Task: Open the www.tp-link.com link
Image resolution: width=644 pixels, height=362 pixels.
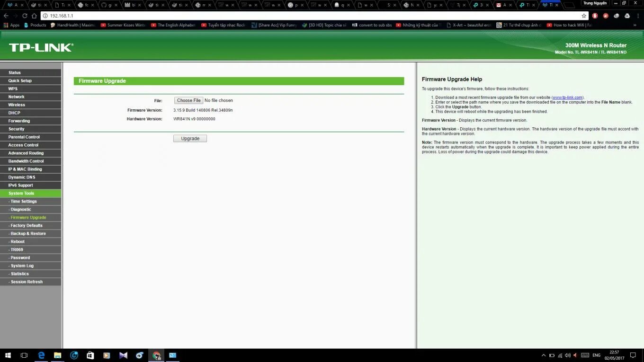Action: pos(568,97)
